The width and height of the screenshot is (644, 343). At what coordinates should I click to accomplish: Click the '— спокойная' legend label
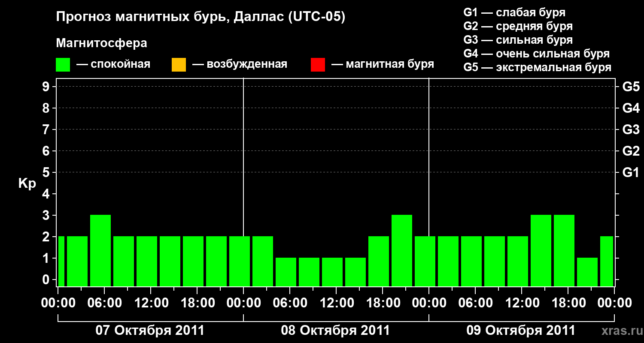(x=113, y=64)
